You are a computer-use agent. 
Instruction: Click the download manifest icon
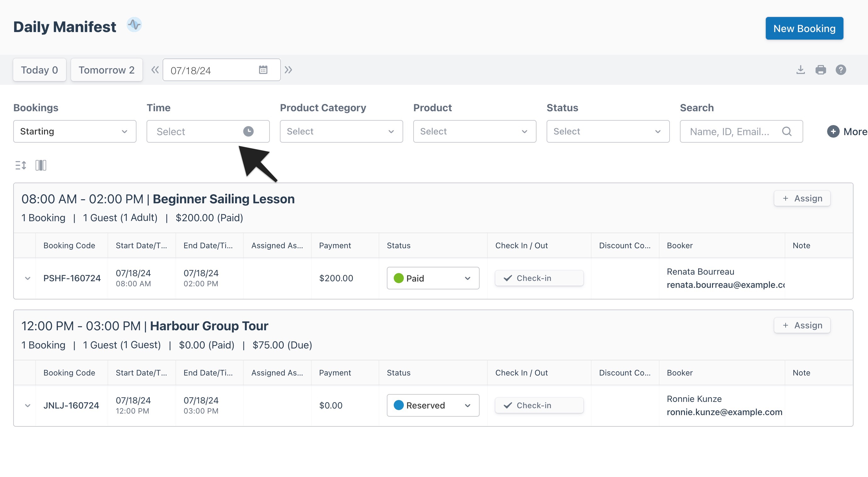801,70
